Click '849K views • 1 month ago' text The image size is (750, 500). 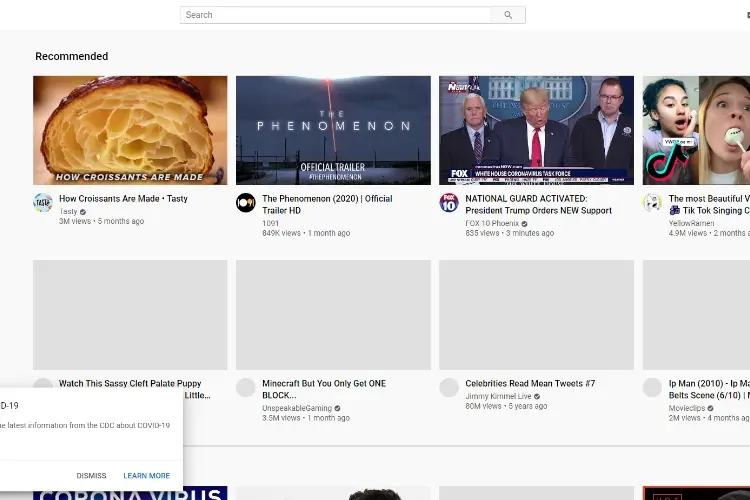coord(306,233)
